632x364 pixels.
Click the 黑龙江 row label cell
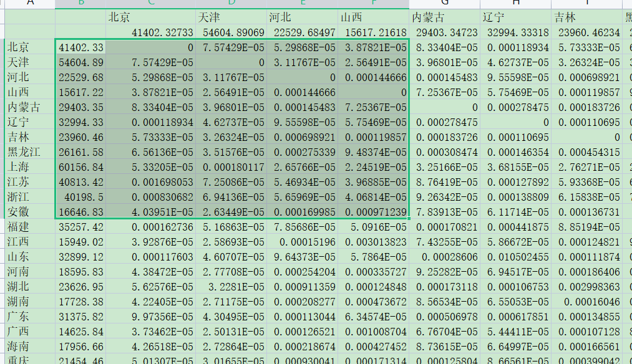pos(30,152)
